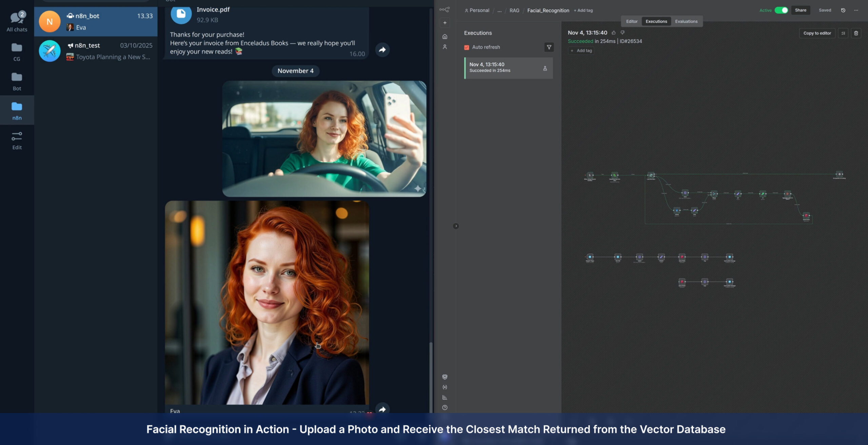Open the car selfie photo thumbnail

[324, 139]
